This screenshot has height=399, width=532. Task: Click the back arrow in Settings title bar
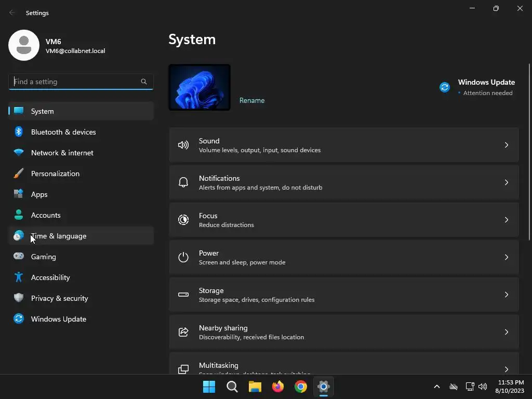click(x=12, y=12)
